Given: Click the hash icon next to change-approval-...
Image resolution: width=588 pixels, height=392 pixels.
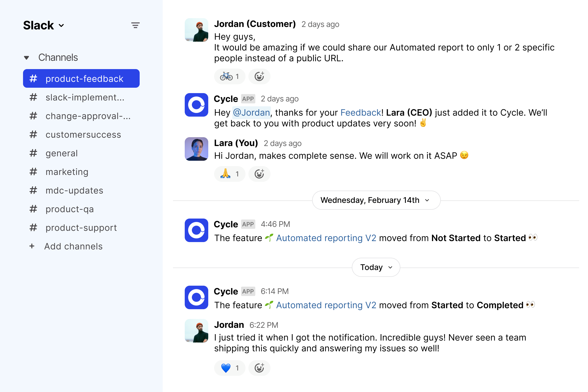Looking at the screenshot, I should 33,116.
